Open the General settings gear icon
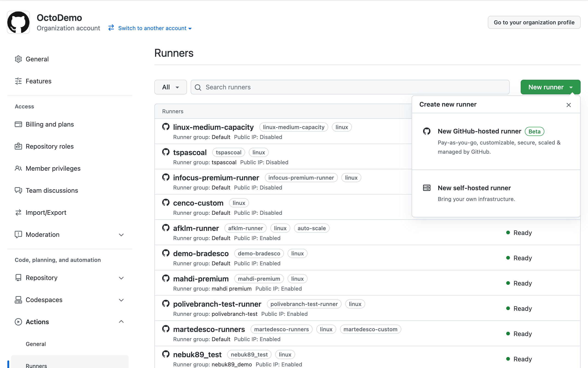Screen dimensions: 588x368 coord(18,59)
